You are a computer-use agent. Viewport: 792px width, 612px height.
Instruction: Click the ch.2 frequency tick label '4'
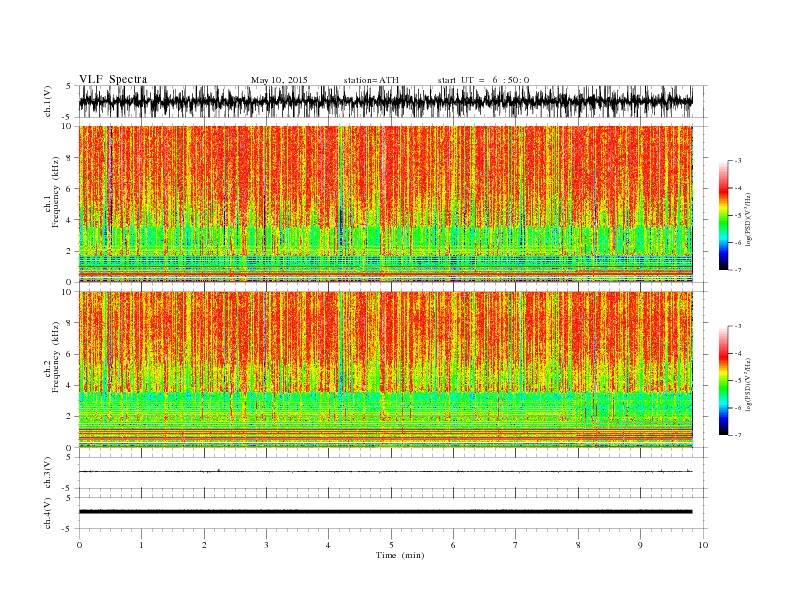coord(70,385)
